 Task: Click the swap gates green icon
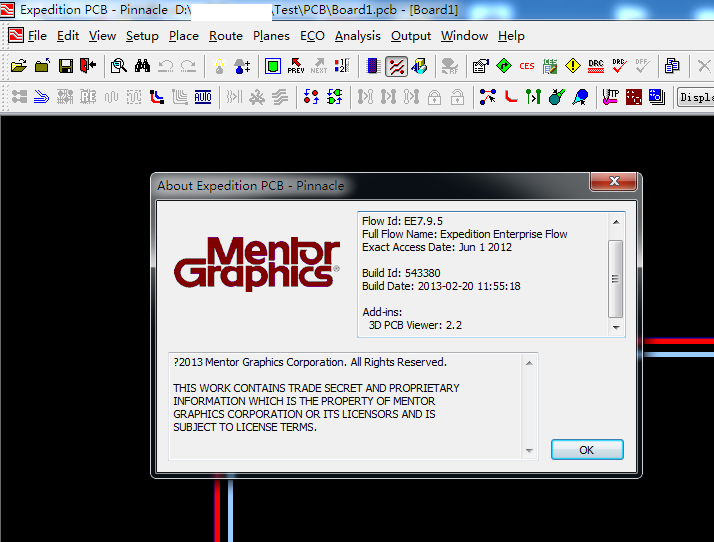[x=335, y=97]
